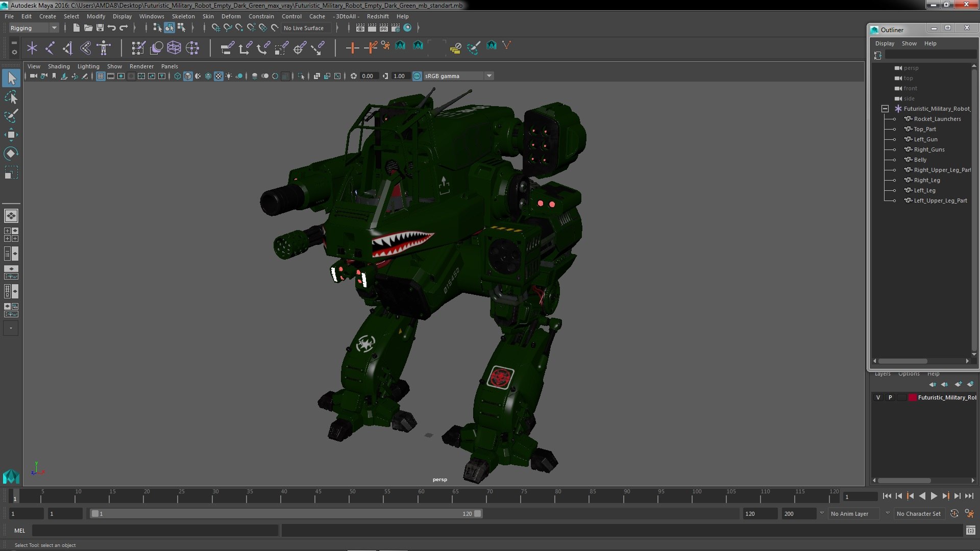Go to the end of playback range
The width and height of the screenshot is (980, 551).
(969, 496)
